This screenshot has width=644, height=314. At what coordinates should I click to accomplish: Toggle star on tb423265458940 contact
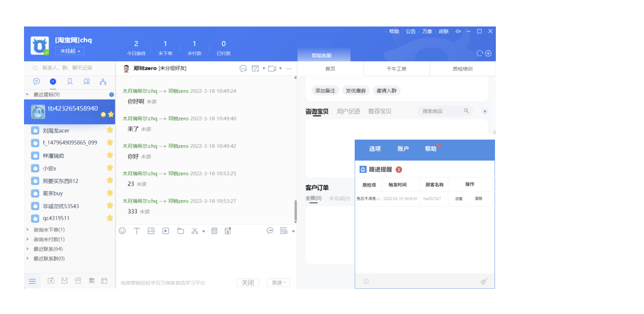point(111,114)
